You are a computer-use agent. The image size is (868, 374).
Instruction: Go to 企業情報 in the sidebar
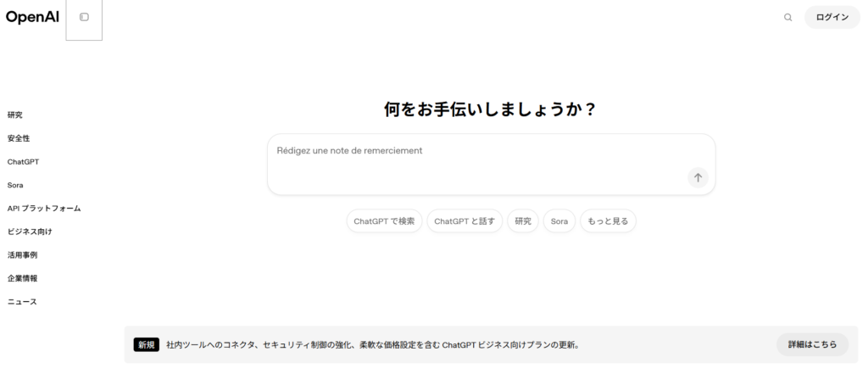point(22,278)
